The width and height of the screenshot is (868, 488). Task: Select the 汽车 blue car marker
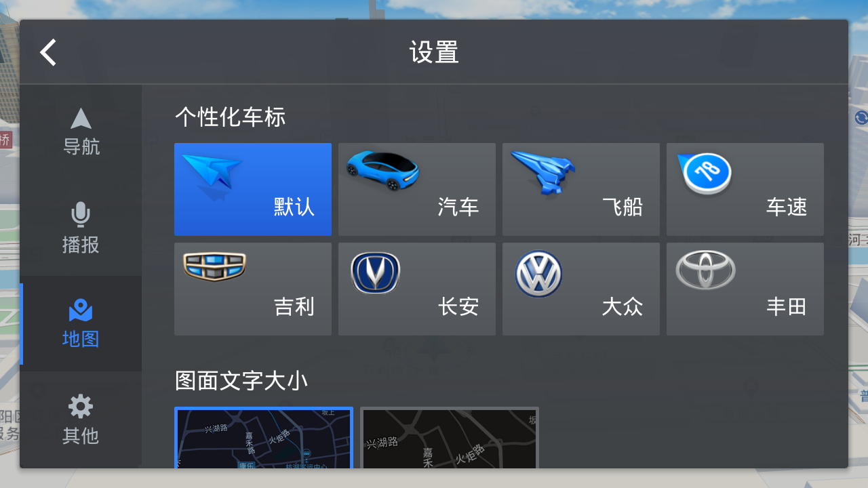tap(417, 189)
